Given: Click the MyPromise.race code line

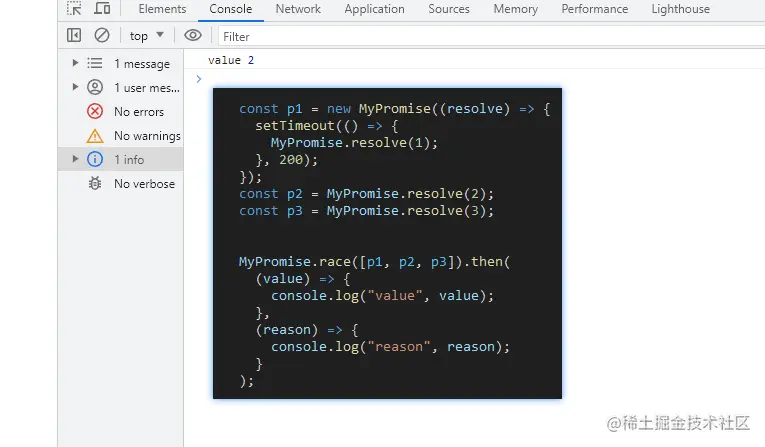Looking at the screenshot, I should coord(374,262).
